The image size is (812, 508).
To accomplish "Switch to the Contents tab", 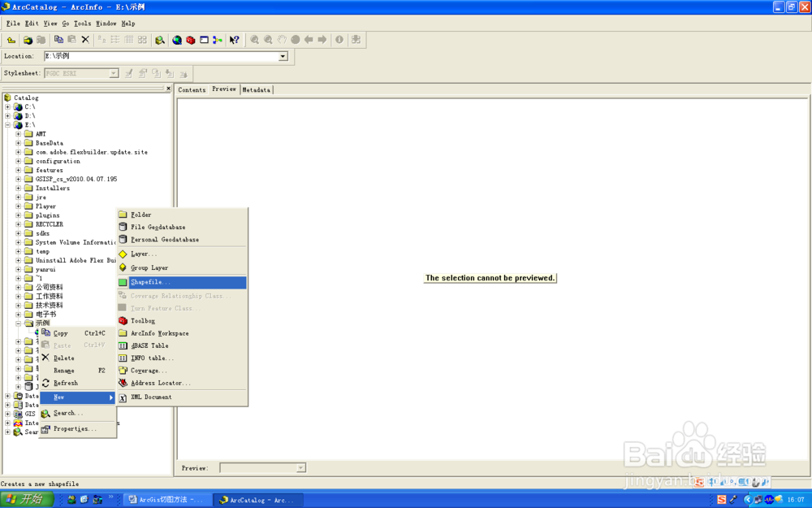I will (x=192, y=89).
